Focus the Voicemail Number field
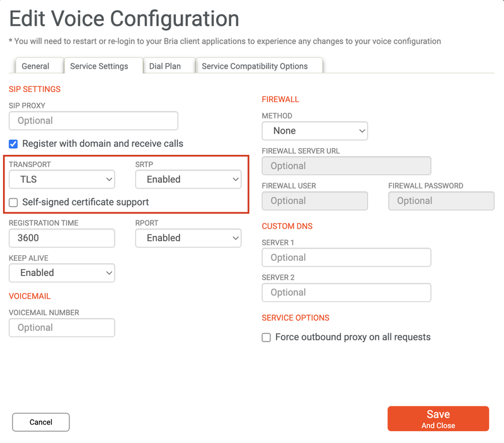 [62, 328]
